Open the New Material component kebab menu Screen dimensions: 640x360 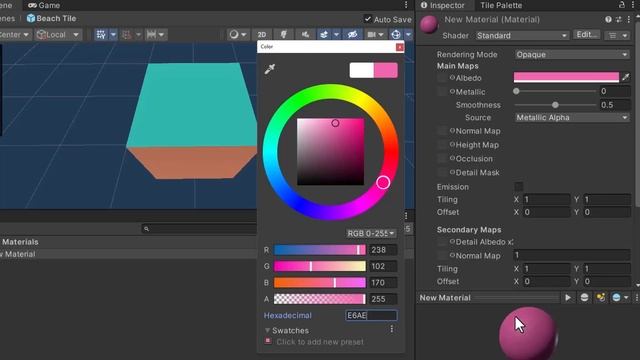629,20
